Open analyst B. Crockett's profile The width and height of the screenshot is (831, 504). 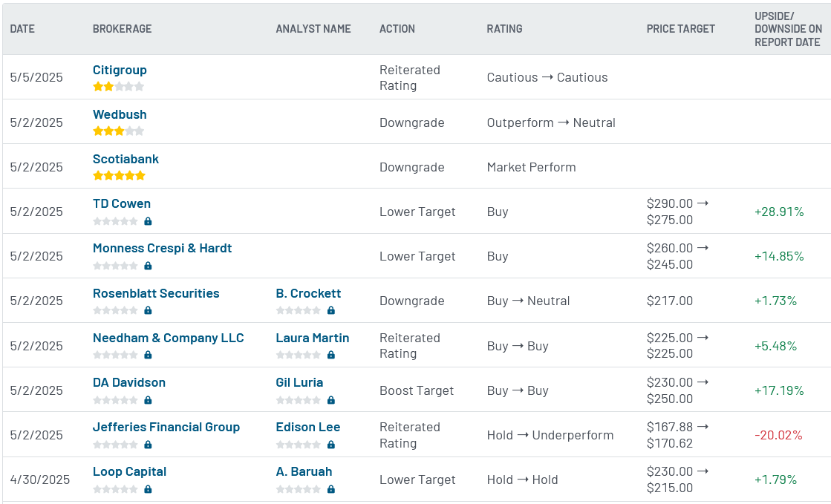[308, 293]
